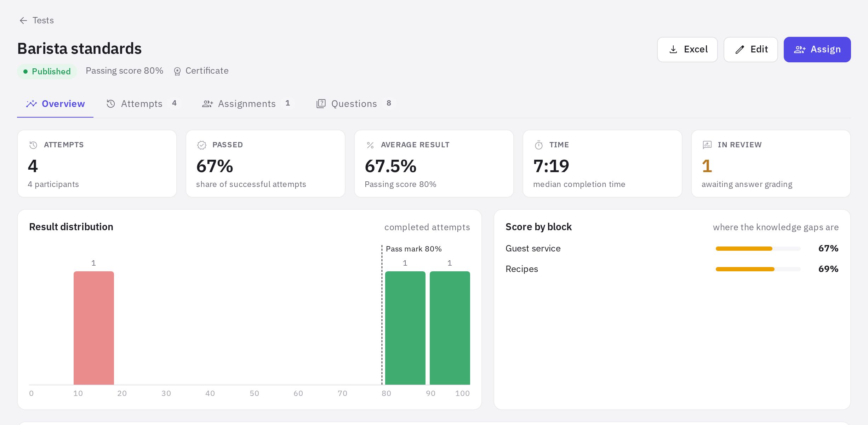Open the Questions tab
868x425 pixels.
coord(355,104)
